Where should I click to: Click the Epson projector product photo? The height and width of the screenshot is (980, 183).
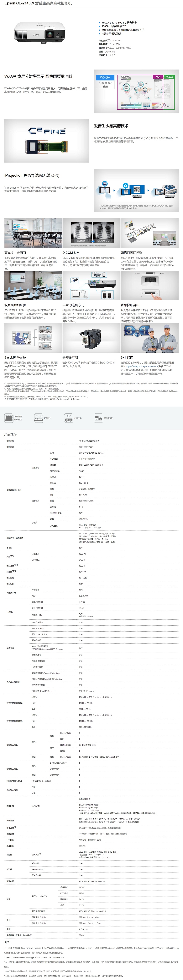[39, 31]
